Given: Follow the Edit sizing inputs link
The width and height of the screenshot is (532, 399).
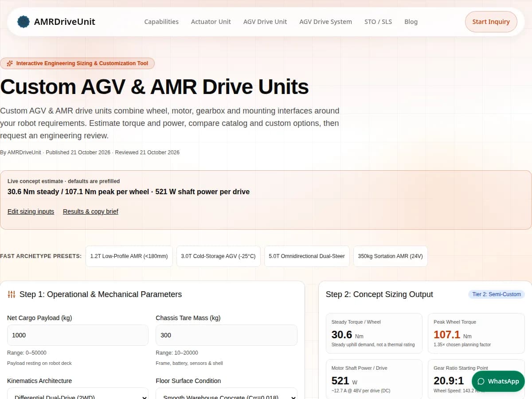Looking at the screenshot, I should 31,211.
